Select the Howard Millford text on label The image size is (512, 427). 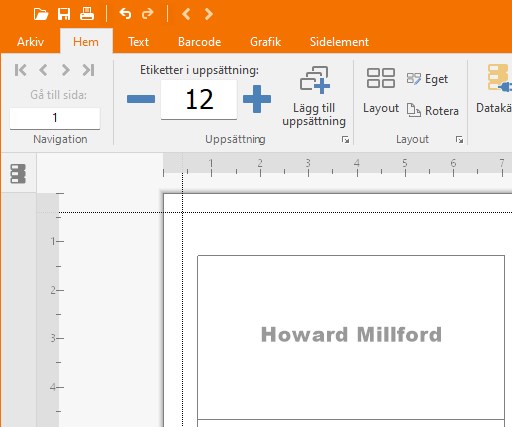coord(351,334)
